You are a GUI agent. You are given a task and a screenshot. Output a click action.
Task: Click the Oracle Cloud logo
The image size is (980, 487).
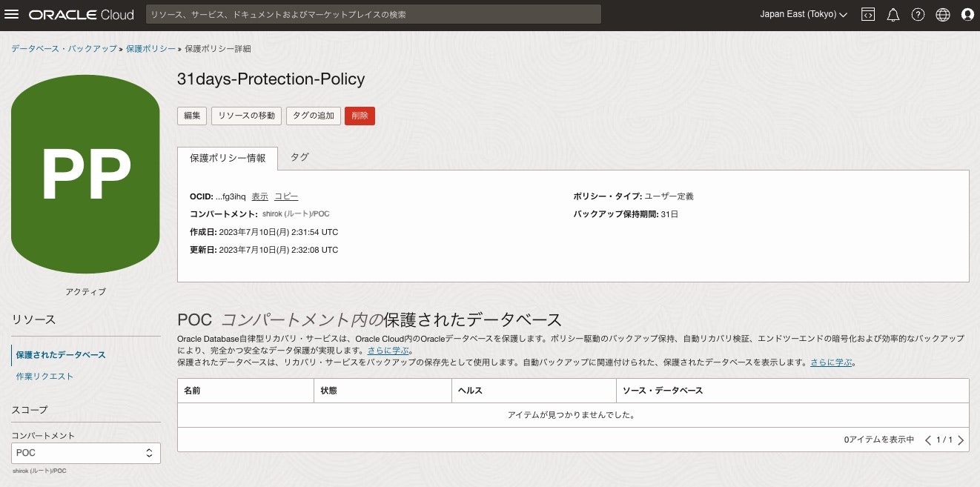(82, 15)
